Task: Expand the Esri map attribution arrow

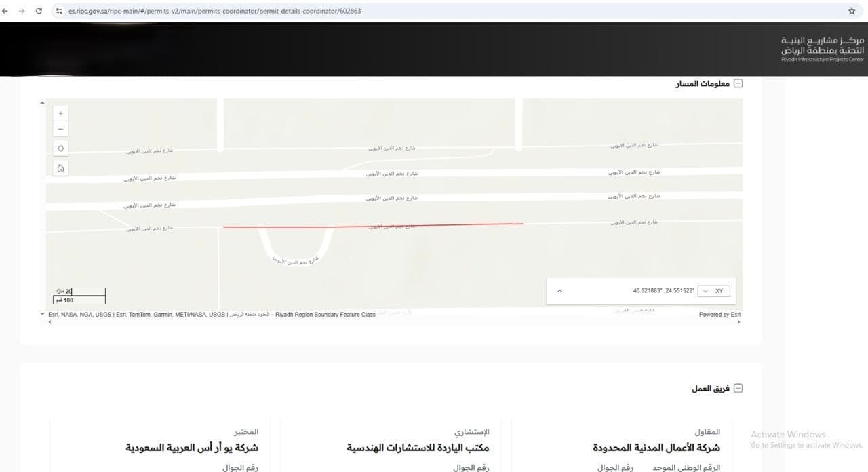Action: (x=42, y=314)
